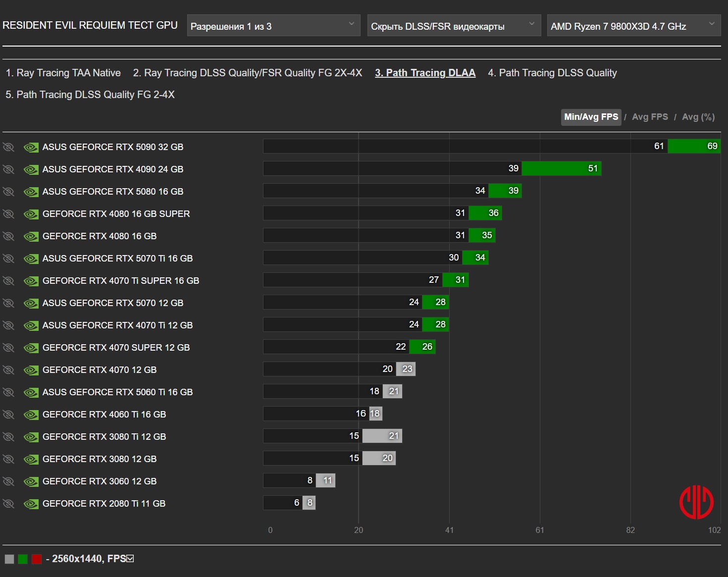Viewport: 728px width, 577px height.
Task: Switch to Ray Tracing TAA Native tab
Action: coord(63,73)
